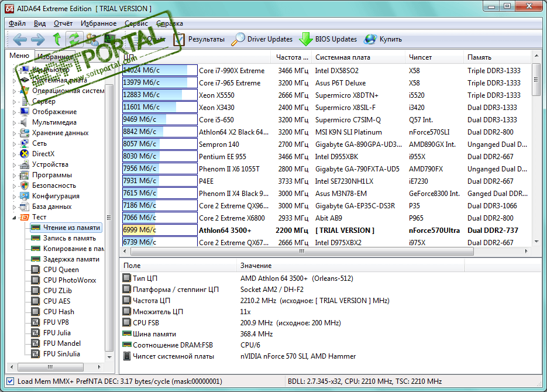Click the DirectX icon in the tree
Image resolution: width=547 pixels, height=392 pixels.
[x=25, y=154]
